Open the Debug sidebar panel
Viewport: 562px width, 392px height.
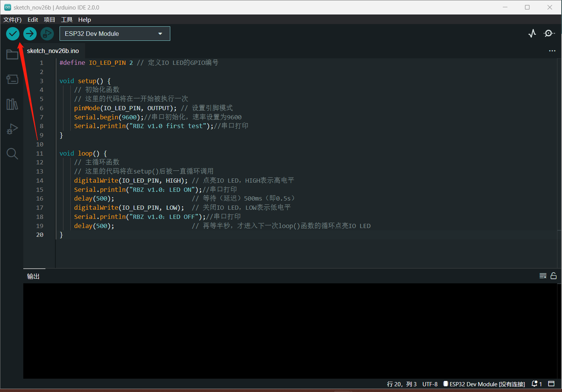pos(12,129)
